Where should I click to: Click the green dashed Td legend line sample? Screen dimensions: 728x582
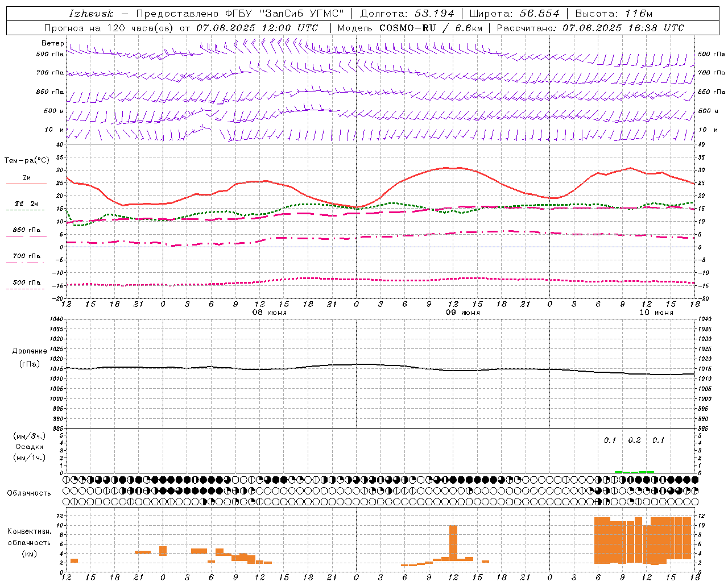click(x=26, y=210)
